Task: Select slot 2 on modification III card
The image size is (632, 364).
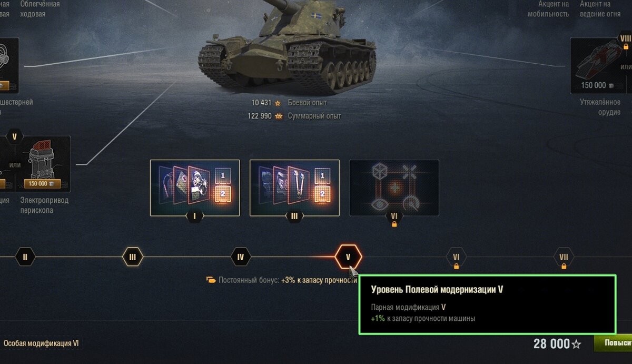Action: point(322,193)
